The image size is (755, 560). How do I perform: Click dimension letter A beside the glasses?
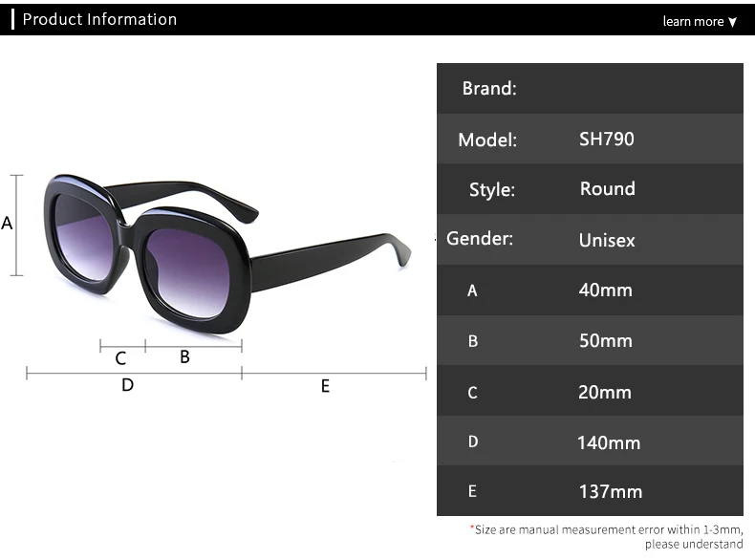(7, 223)
